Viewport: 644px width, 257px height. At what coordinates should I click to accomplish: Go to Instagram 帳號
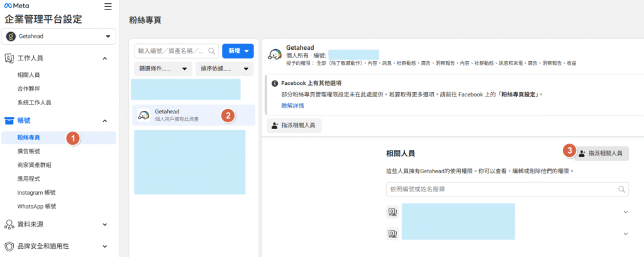[36, 192]
